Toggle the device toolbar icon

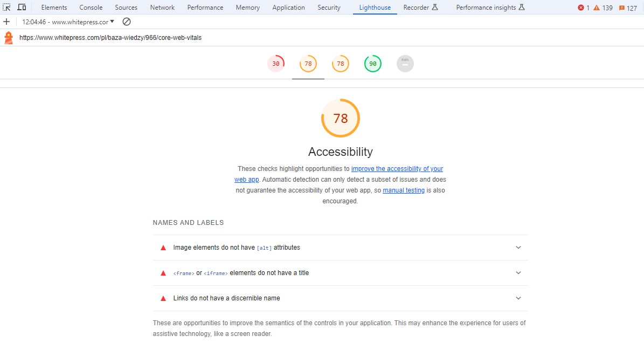point(22,8)
